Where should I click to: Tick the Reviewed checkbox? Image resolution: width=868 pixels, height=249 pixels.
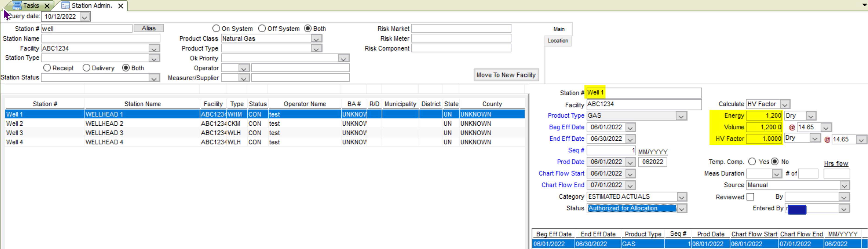click(x=750, y=197)
